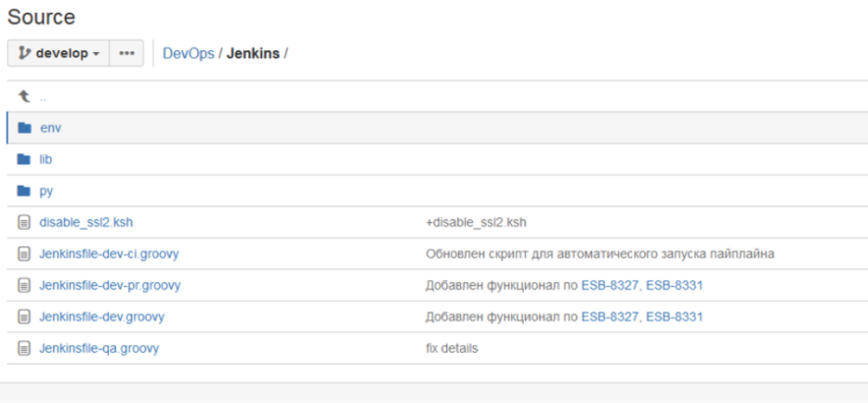
Task: Click the file icon beside Jenkinsfile-dev-ci.groovy
Action: [24, 254]
